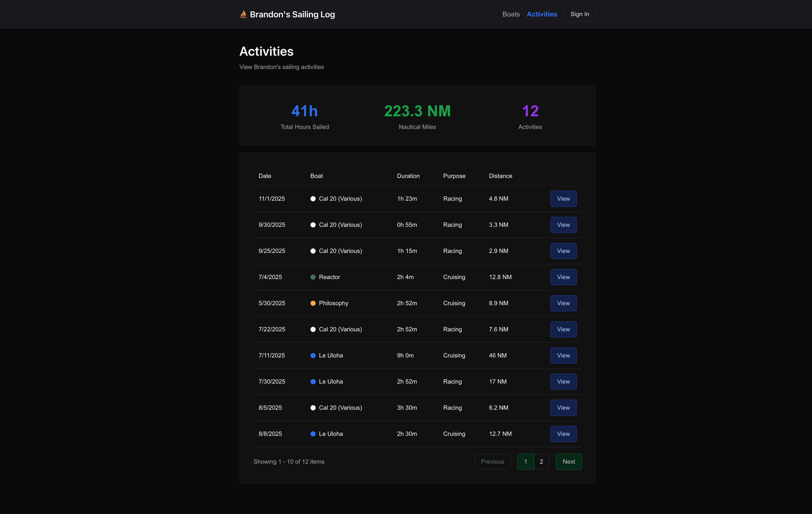Screen dimensions: 812x514
Task: Go to page 2
Action: [x=541, y=462]
